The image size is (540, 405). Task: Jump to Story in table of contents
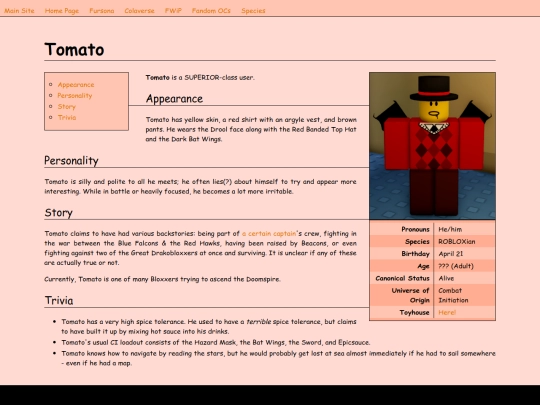(66, 107)
